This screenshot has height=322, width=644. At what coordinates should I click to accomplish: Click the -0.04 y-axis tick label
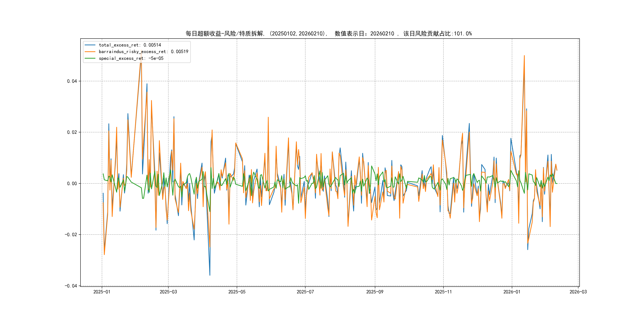pyautogui.click(x=71, y=286)
